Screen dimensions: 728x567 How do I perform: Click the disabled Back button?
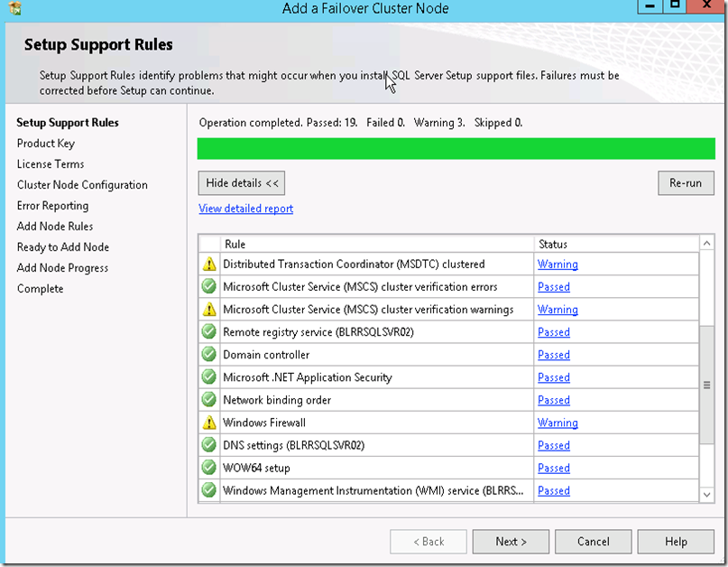click(x=429, y=542)
